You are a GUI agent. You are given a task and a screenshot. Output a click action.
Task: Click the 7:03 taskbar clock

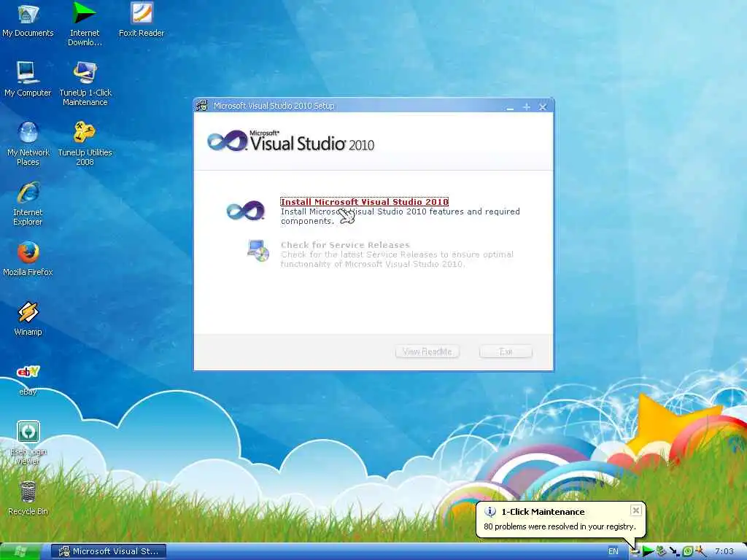pos(724,551)
